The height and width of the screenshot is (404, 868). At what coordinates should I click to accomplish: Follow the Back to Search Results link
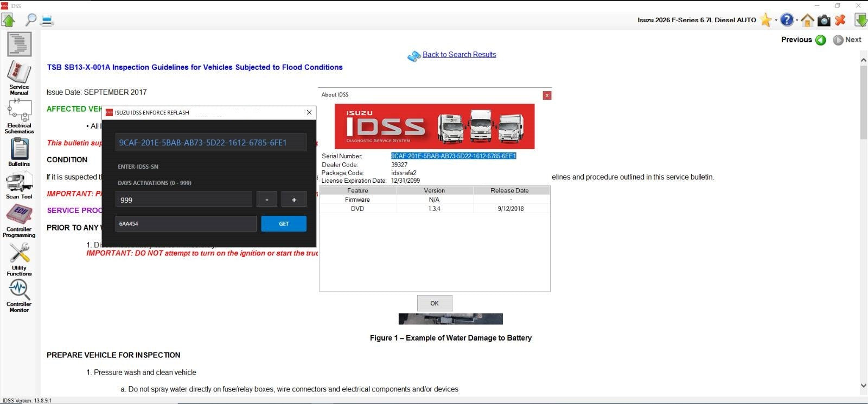459,55
